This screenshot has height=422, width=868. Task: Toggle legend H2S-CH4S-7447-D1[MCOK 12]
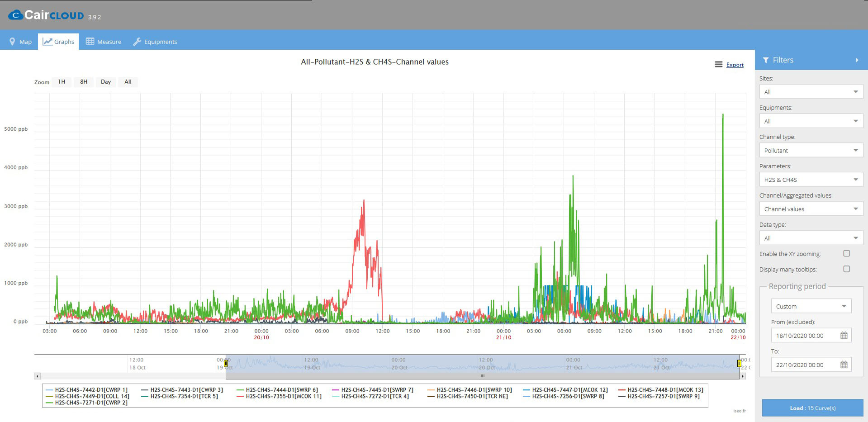pos(565,390)
